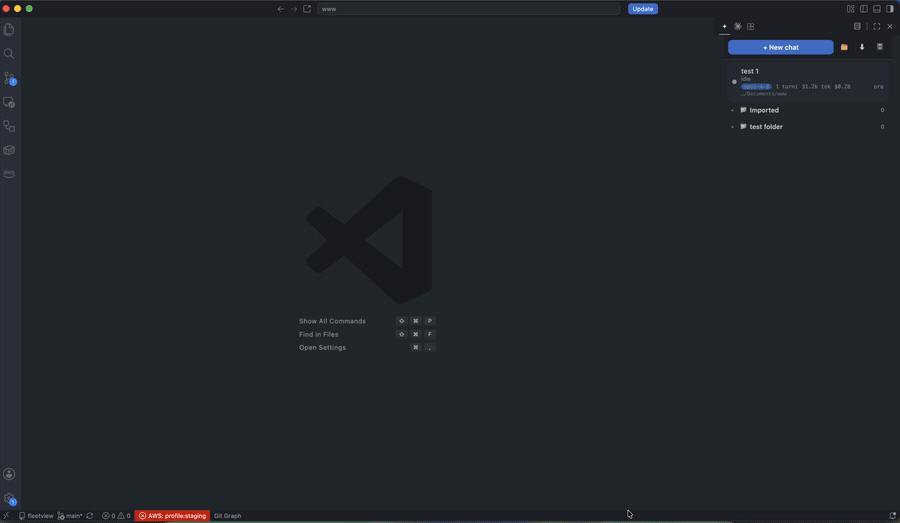Viewport: 900px width, 523px height.
Task: Toggle the bottom panel visibility
Action: click(877, 9)
